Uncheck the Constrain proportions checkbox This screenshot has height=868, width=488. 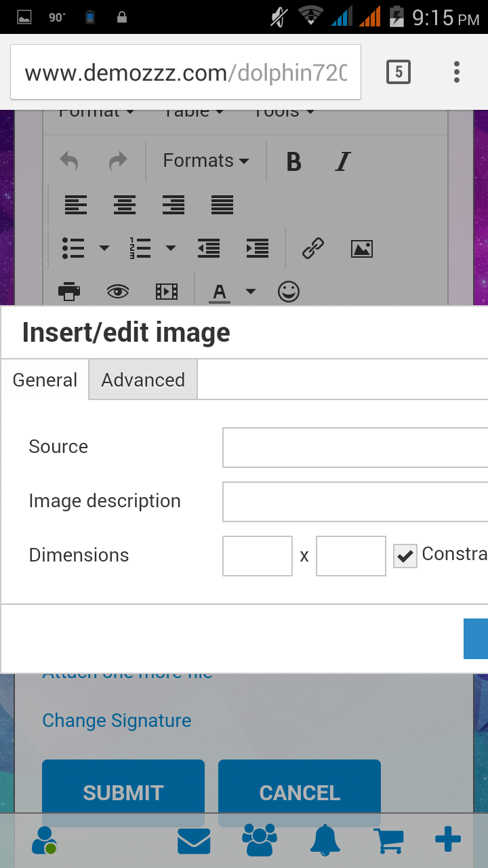[x=405, y=556]
